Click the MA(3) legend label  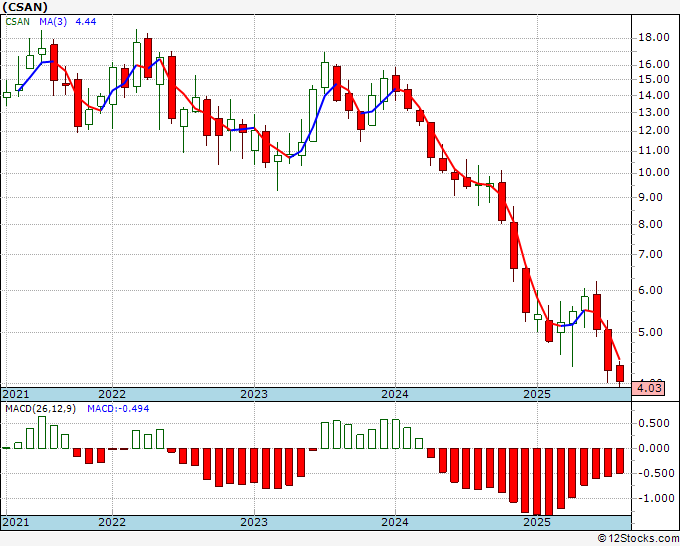[x=53, y=22]
